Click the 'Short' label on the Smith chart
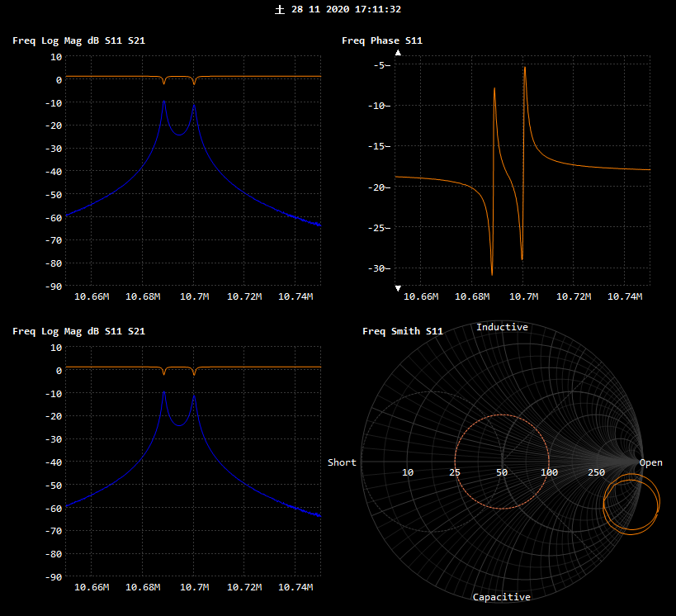676x616 pixels. [x=342, y=462]
